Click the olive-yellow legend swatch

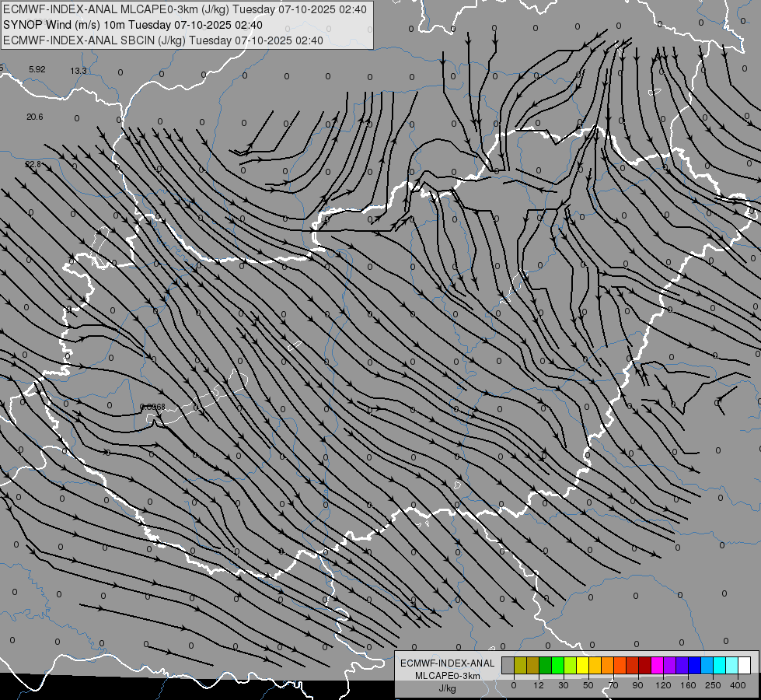click(x=520, y=665)
